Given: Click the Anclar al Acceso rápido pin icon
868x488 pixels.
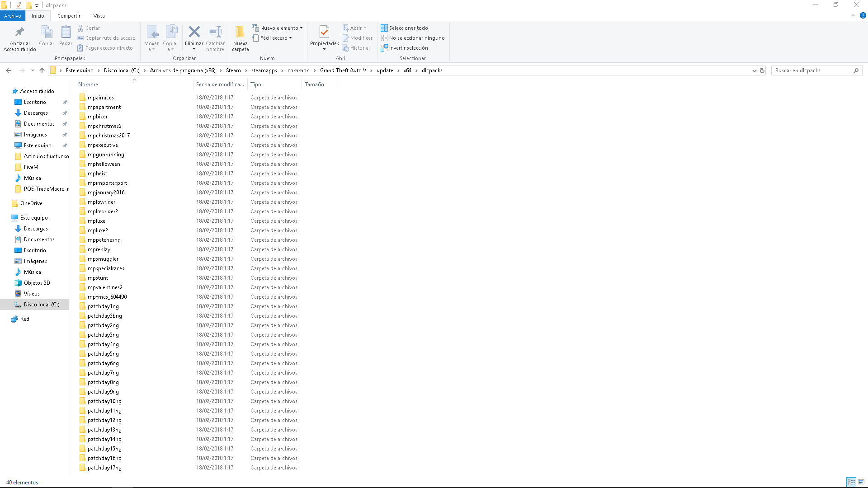Looking at the screenshot, I should tap(19, 32).
